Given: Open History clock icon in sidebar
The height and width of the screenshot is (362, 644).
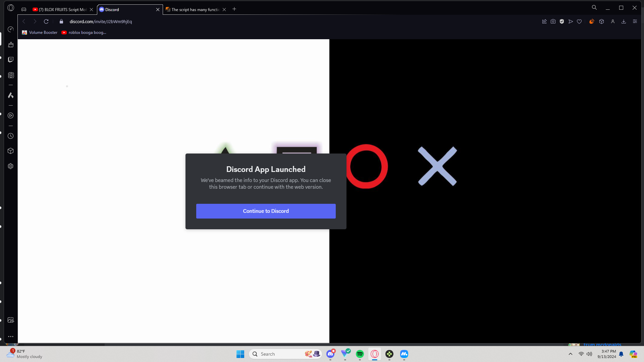Looking at the screenshot, I should pyautogui.click(x=11, y=136).
